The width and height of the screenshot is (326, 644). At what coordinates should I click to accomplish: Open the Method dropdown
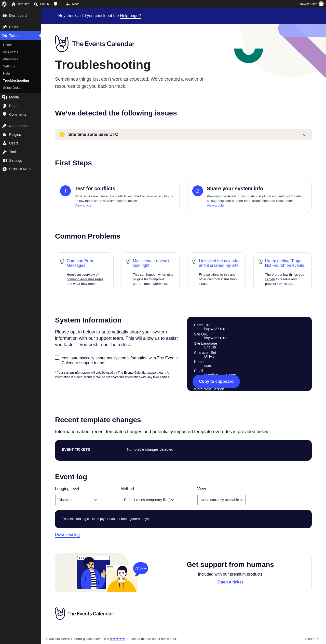[x=149, y=500]
